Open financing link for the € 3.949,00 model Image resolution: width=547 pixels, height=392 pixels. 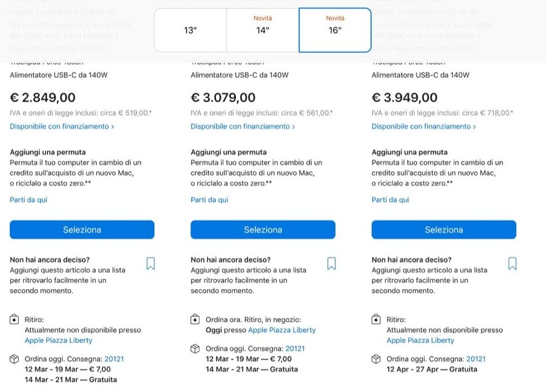[424, 127]
